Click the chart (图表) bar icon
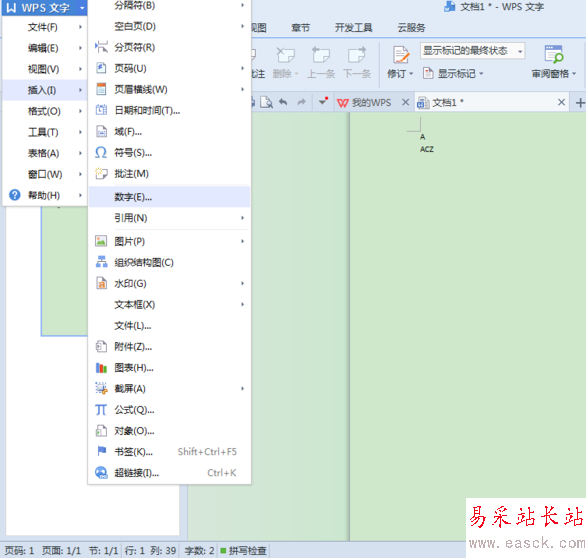 [101, 368]
